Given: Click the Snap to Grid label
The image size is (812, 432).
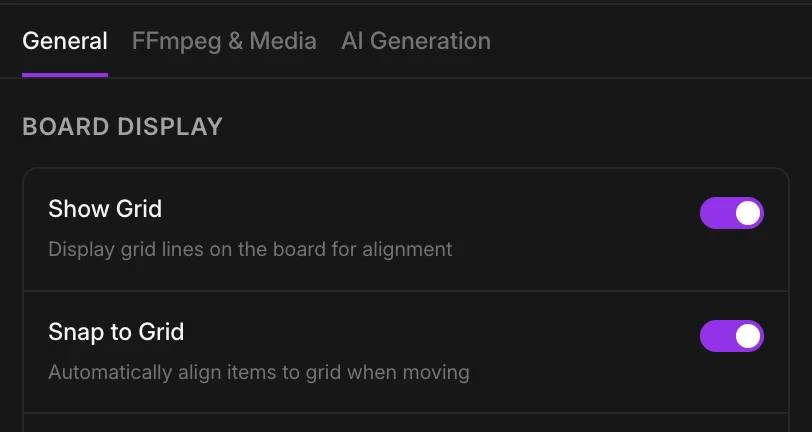Looking at the screenshot, I should coord(116,332).
